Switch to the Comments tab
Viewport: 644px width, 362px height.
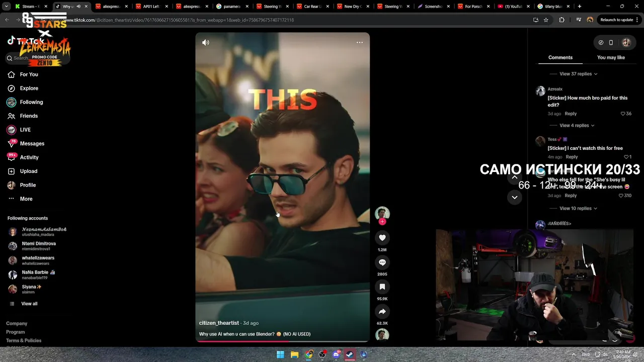[x=560, y=57]
